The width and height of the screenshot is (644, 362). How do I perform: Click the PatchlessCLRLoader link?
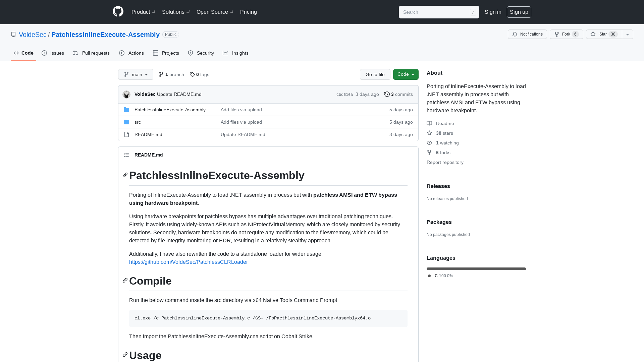(189, 262)
